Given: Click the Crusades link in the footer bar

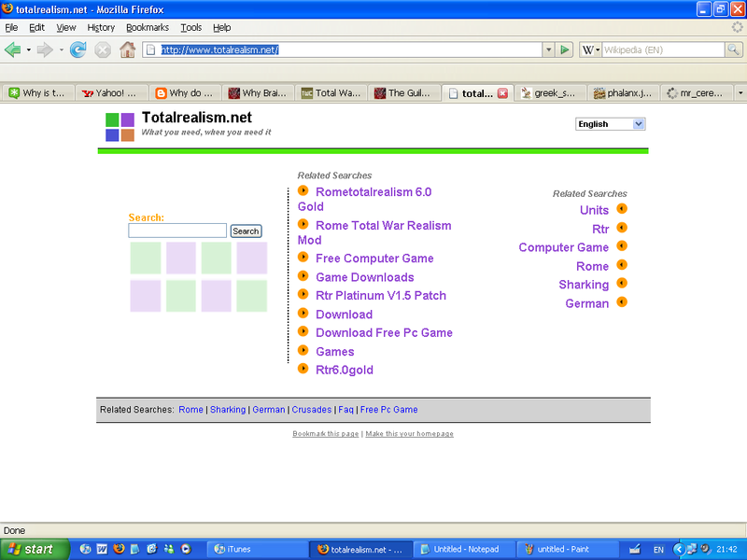Looking at the screenshot, I should click(x=312, y=410).
